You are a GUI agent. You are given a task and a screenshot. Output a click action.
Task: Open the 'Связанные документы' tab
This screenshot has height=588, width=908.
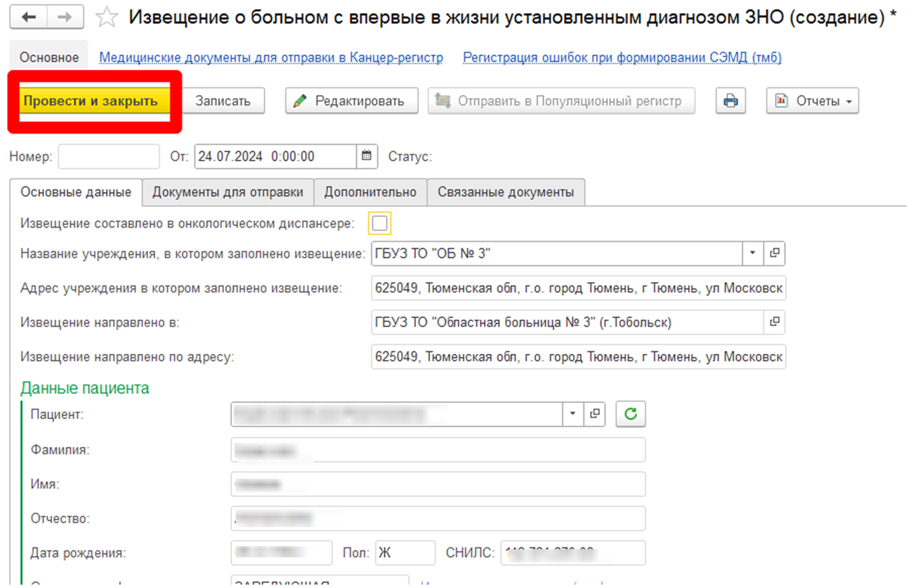[x=506, y=192]
